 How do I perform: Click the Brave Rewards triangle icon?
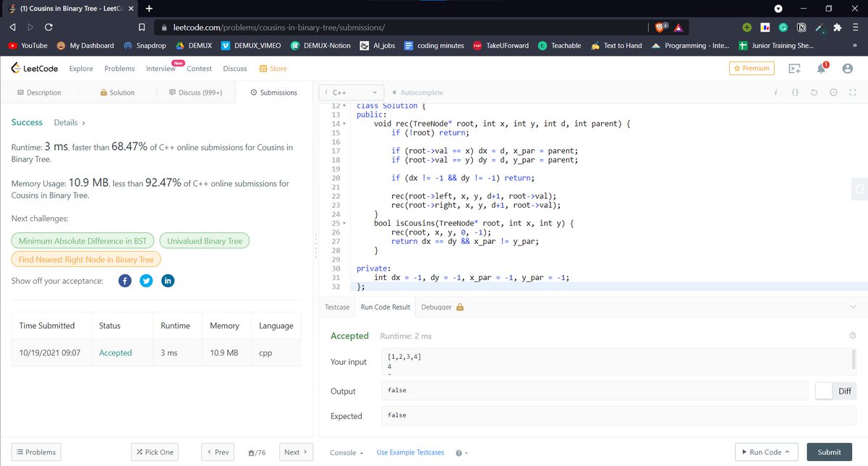pos(678,27)
